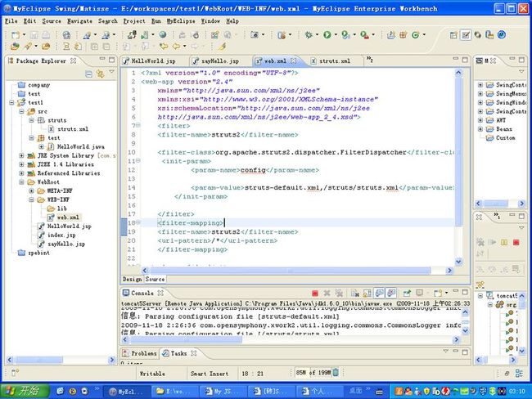
Task: Click the garbage collector trash icon
Action: (x=336, y=373)
